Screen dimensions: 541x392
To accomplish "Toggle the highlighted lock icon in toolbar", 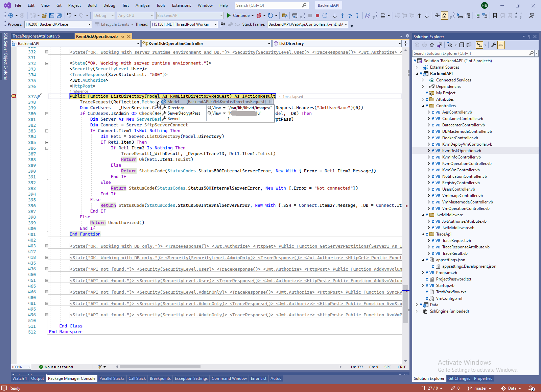I will point(444,16).
